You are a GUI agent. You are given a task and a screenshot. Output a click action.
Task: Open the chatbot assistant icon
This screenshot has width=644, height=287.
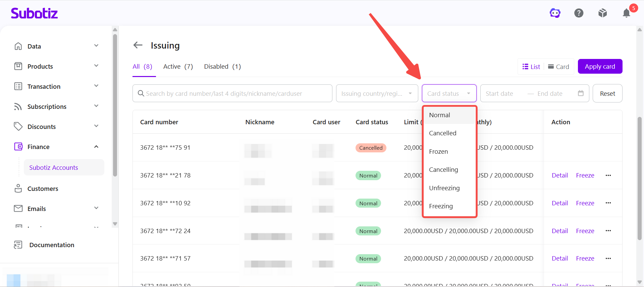point(555,13)
